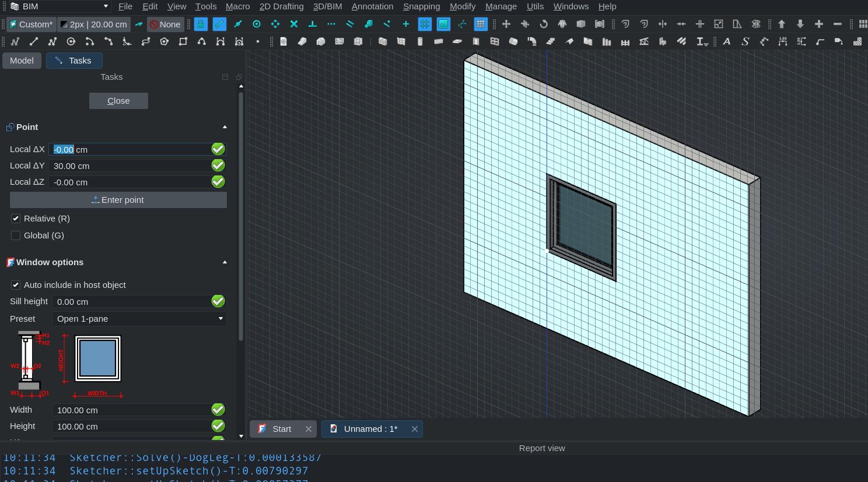The height and width of the screenshot is (482, 868).
Task: Open the File menu
Action: pyautogui.click(x=125, y=6)
